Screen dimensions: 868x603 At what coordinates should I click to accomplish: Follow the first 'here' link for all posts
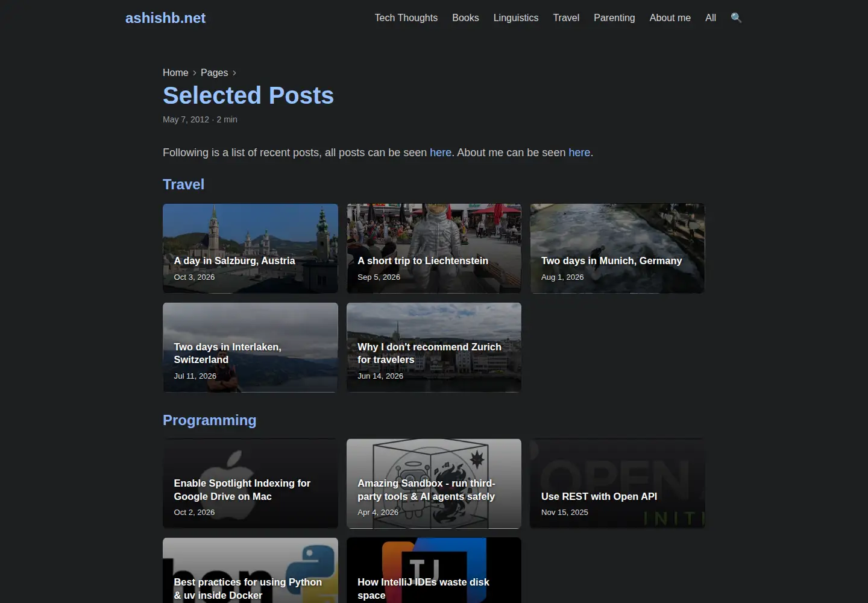pyautogui.click(x=441, y=153)
